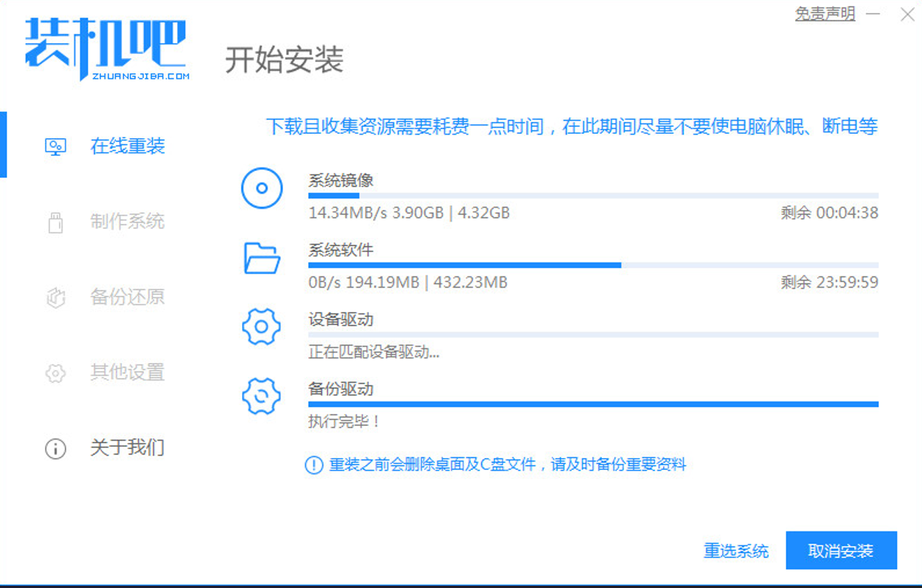Viewport: 922px width, 588px height.
Task: Click the 关于我们 info icon
Action: (x=56, y=448)
